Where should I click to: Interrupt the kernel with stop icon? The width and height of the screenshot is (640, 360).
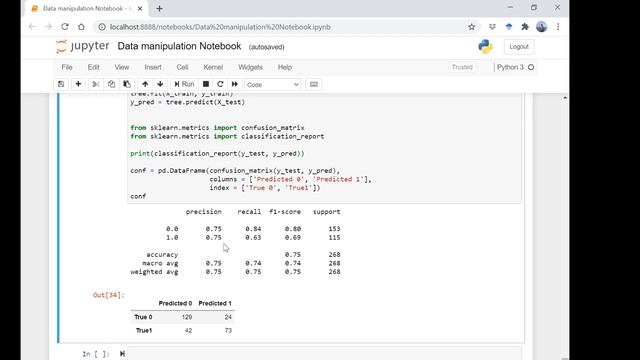206,84
